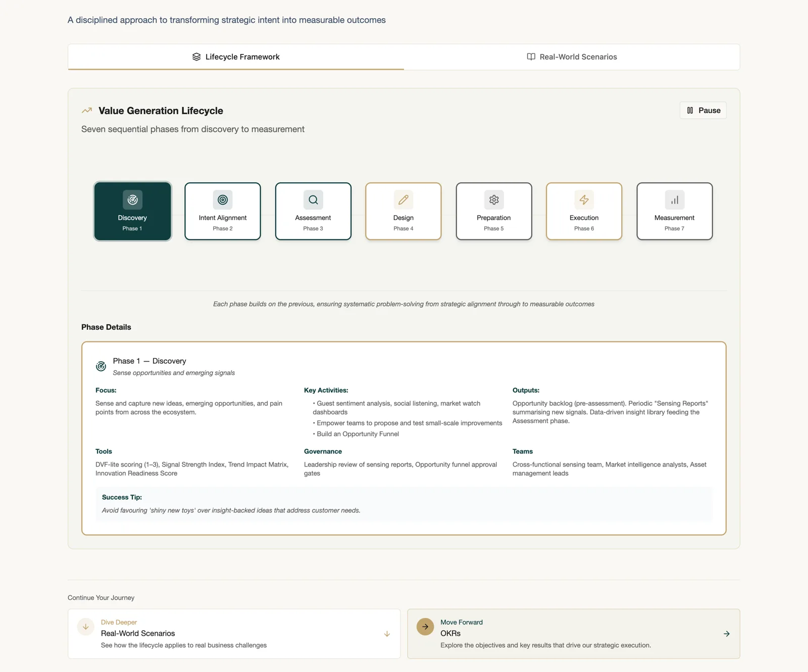Viewport: 808px width, 672px height.
Task: Click the right arrow at end of OKRs card
Action: point(726,634)
